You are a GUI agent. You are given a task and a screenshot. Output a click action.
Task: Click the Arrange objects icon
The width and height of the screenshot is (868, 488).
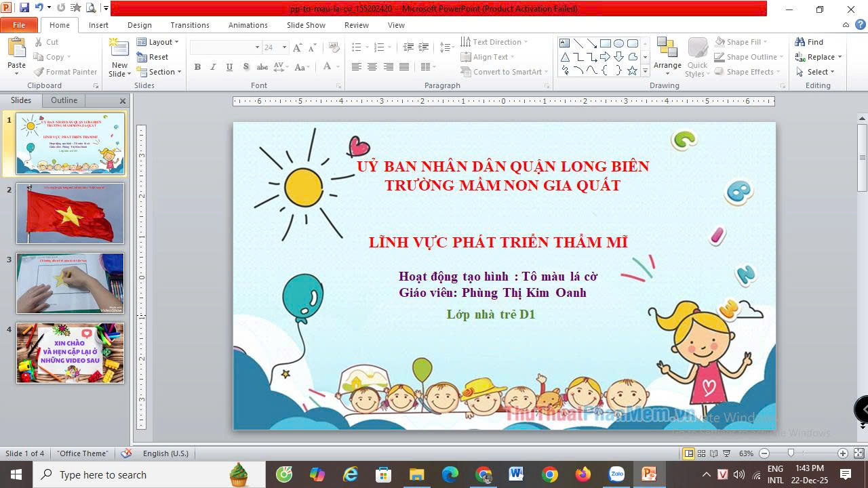667,54
